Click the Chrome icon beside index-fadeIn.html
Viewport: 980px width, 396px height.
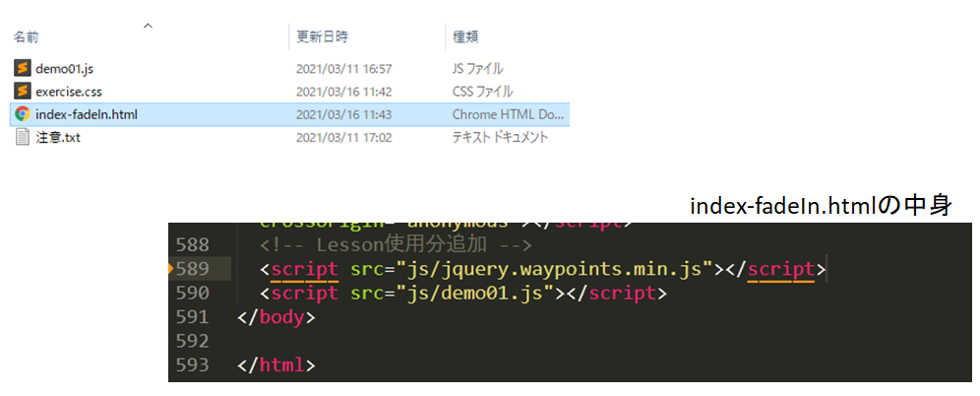click(23, 114)
